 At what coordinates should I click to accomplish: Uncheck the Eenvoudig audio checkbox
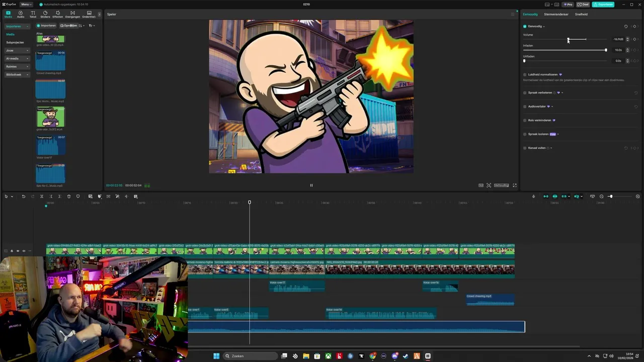click(x=525, y=26)
